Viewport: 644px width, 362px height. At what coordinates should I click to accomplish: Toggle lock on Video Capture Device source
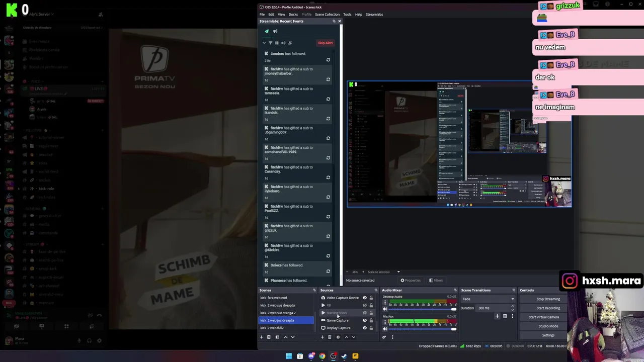point(371,298)
